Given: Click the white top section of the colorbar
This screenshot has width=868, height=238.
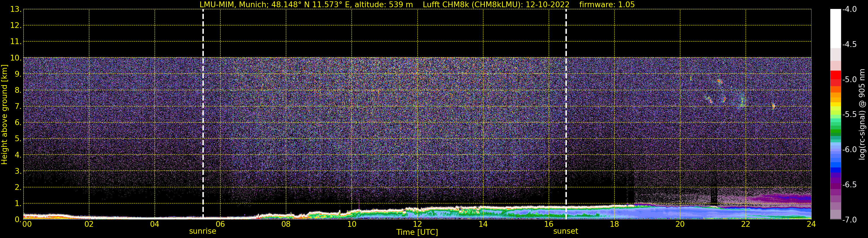Looking at the screenshot, I should (835, 29).
